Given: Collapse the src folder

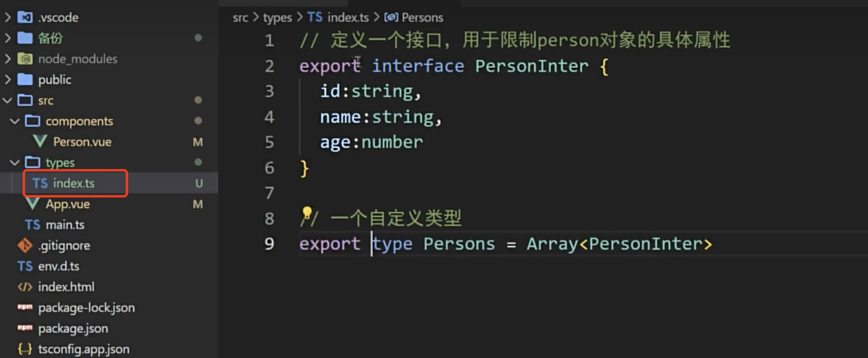Looking at the screenshot, I should click(x=7, y=100).
